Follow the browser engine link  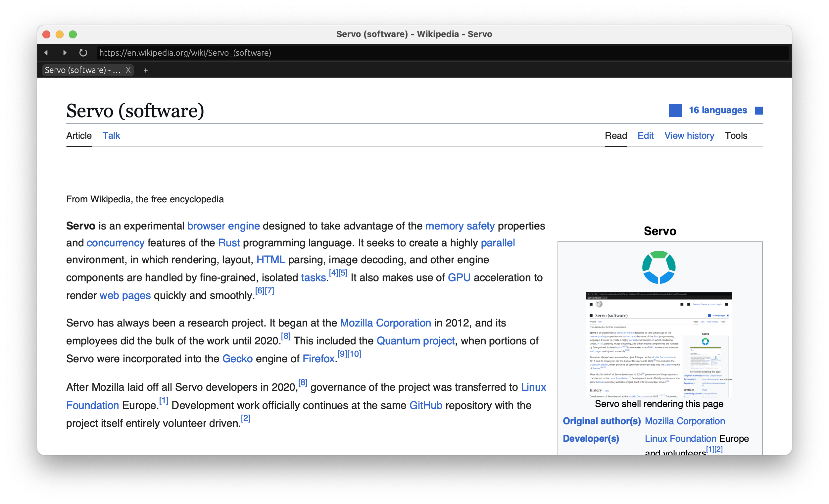coord(223,226)
